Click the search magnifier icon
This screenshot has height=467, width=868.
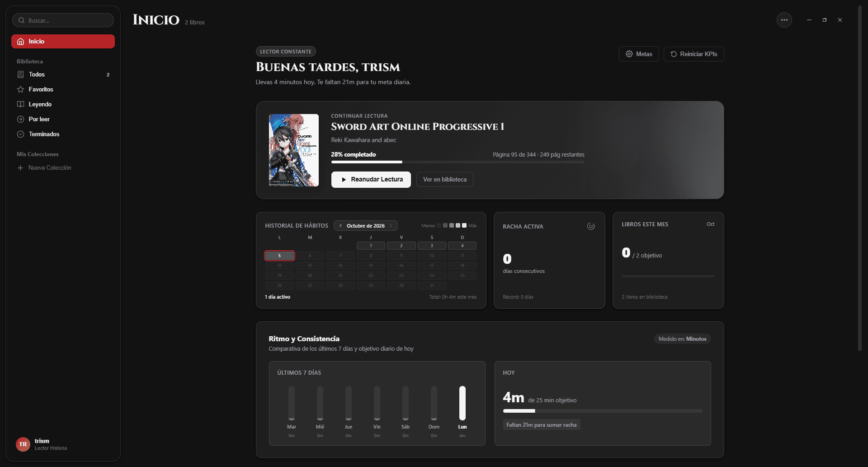[x=21, y=20]
